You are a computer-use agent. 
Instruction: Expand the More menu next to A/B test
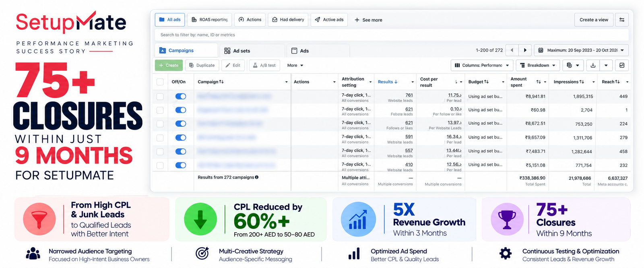(x=295, y=65)
